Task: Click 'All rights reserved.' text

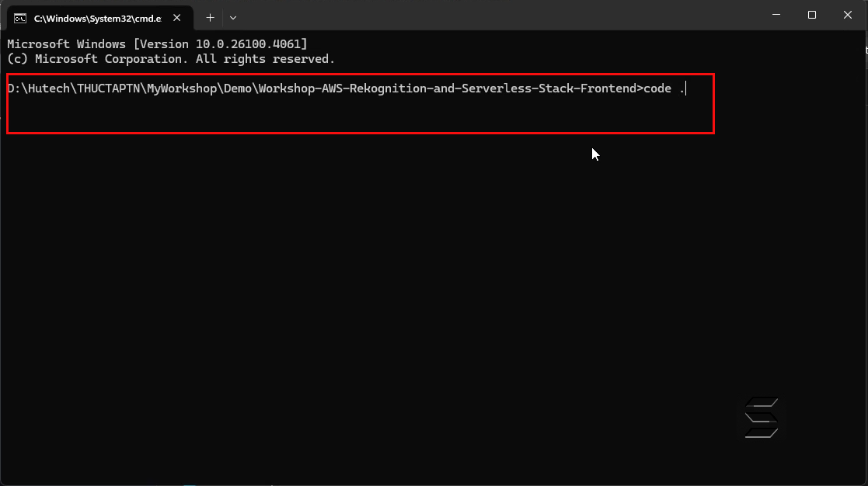Action: [265, 58]
